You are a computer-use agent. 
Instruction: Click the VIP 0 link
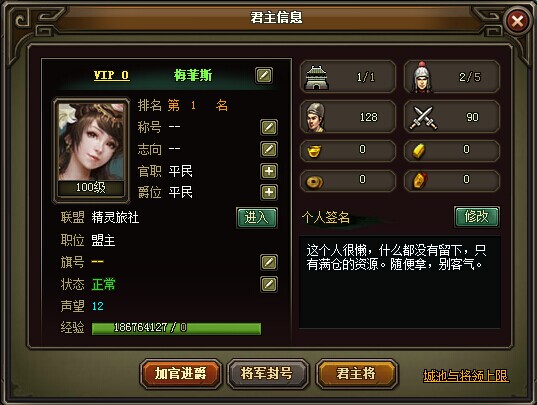[112, 75]
